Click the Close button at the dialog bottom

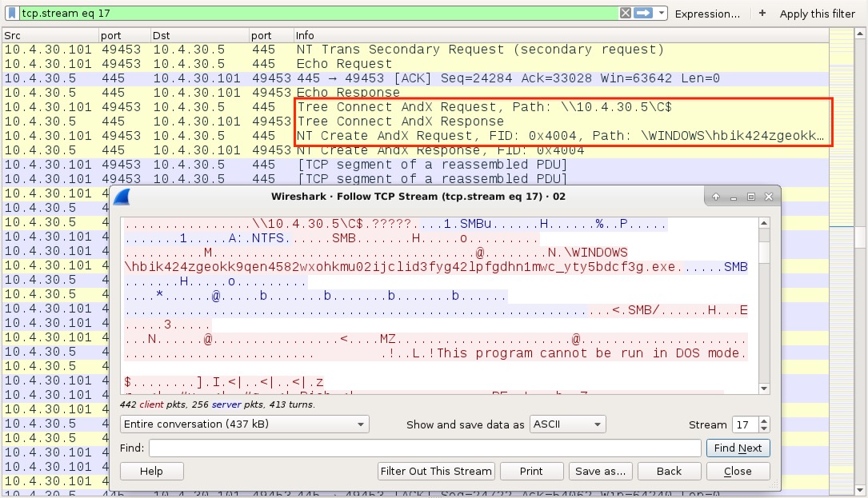pyautogui.click(x=738, y=471)
